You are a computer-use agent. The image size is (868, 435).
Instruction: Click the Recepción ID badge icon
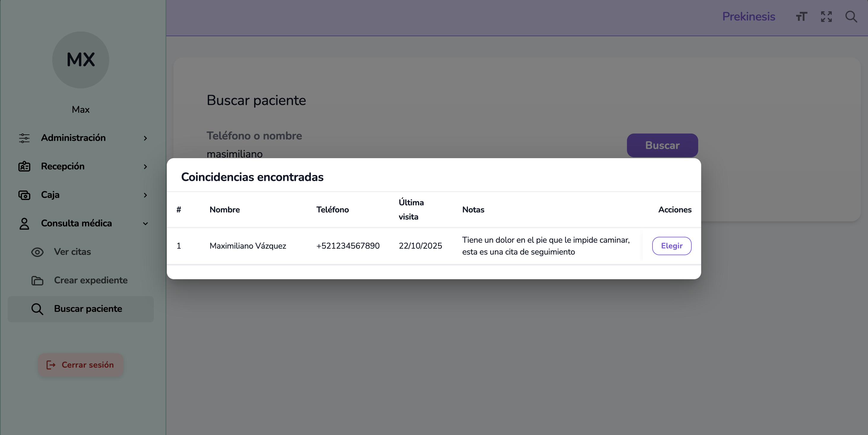coord(24,166)
